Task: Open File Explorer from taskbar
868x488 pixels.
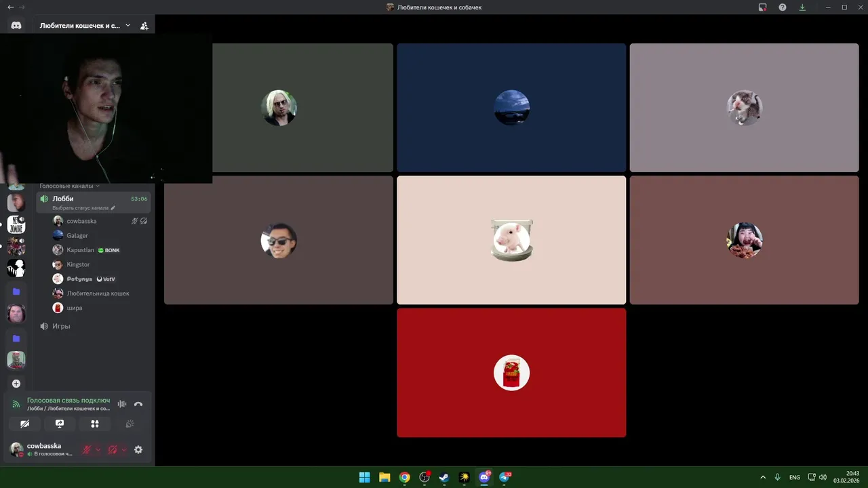Action: (x=384, y=477)
